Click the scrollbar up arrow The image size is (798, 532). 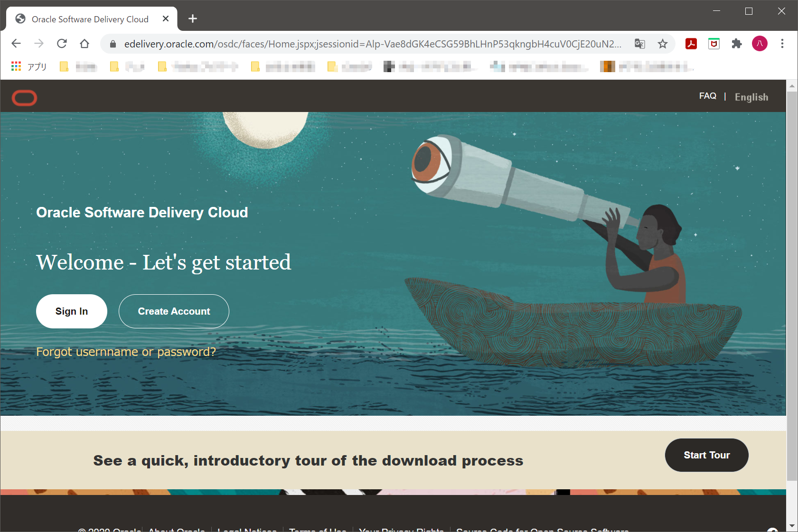792,86
